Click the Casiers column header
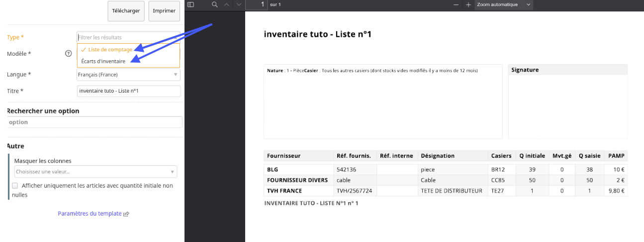Viewport: 644px width, 242px height. [x=501, y=156]
